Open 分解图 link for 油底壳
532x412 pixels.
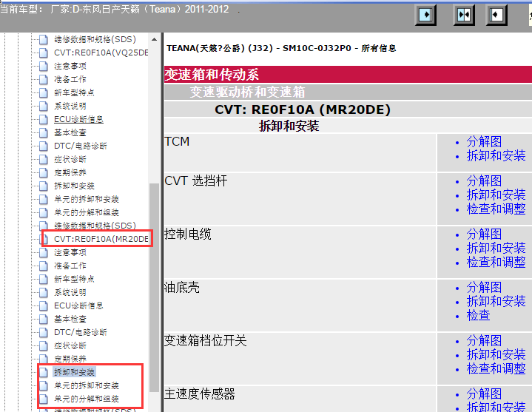484,288
